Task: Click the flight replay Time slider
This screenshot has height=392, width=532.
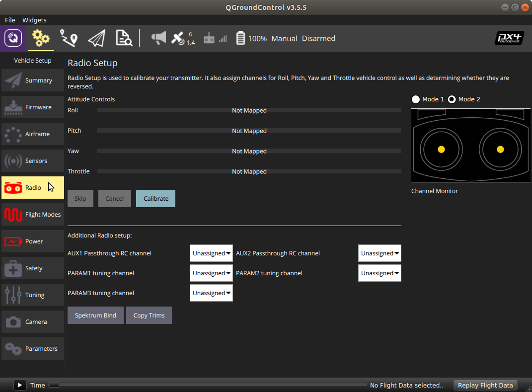Action: pos(208,385)
